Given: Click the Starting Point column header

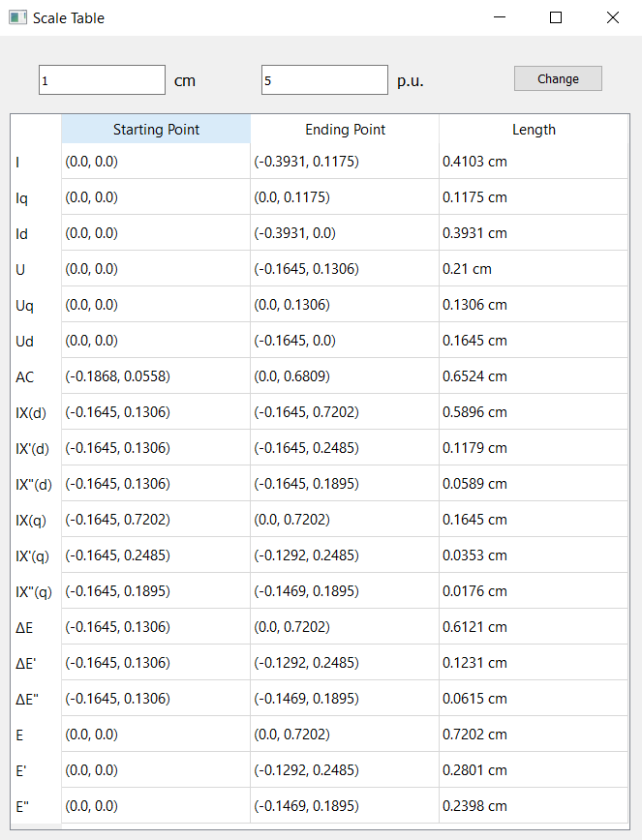Looking at the screenshot, I should [156, 129].
